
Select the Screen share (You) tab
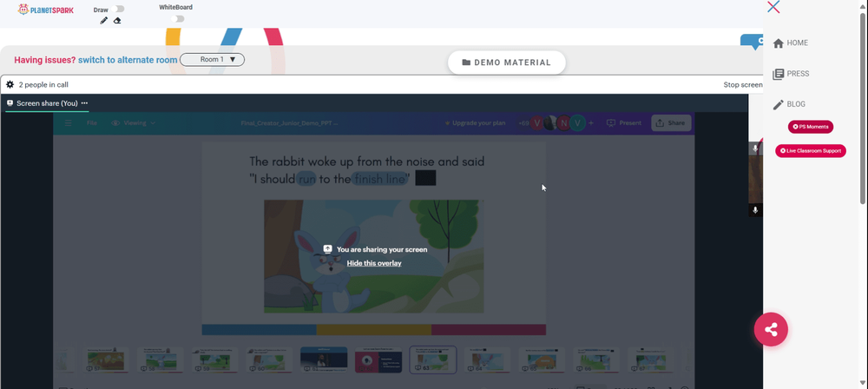47,103
